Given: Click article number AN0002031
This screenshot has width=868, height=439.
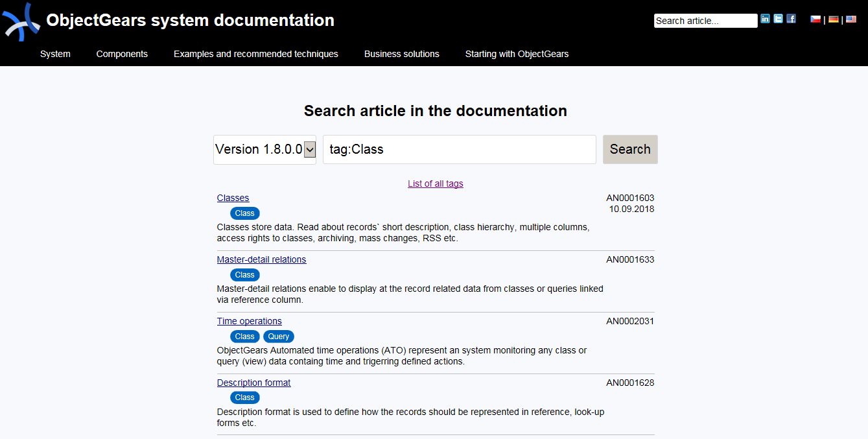Looking at the screenshot, I should 630,321.
